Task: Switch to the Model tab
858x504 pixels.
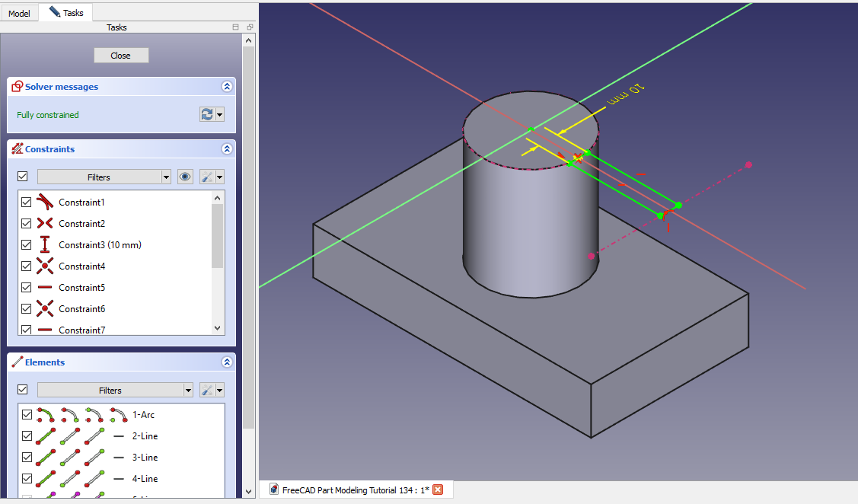Action: coord(19,13)
